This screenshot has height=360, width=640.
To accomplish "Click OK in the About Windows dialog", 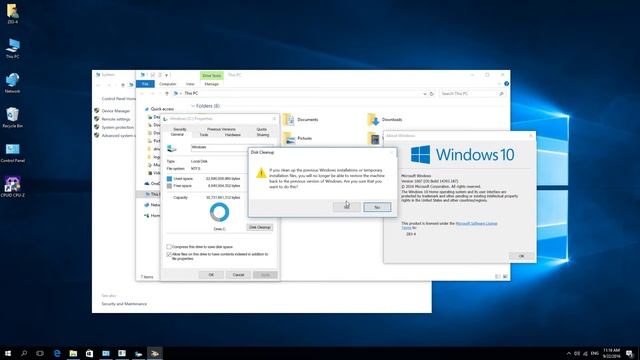I will (521, 256).
